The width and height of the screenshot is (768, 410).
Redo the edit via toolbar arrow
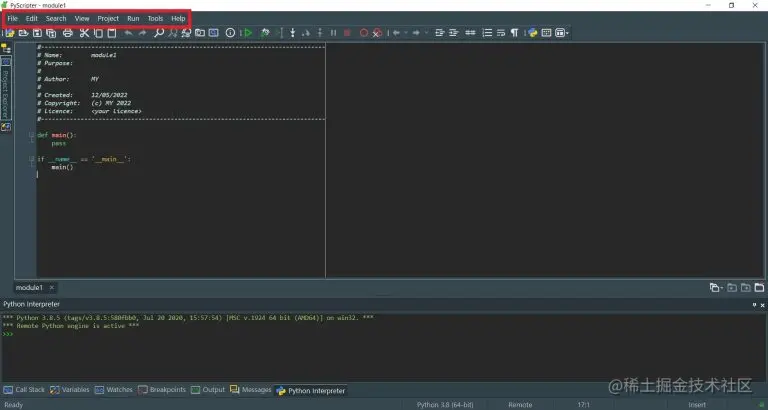(143, 33)
